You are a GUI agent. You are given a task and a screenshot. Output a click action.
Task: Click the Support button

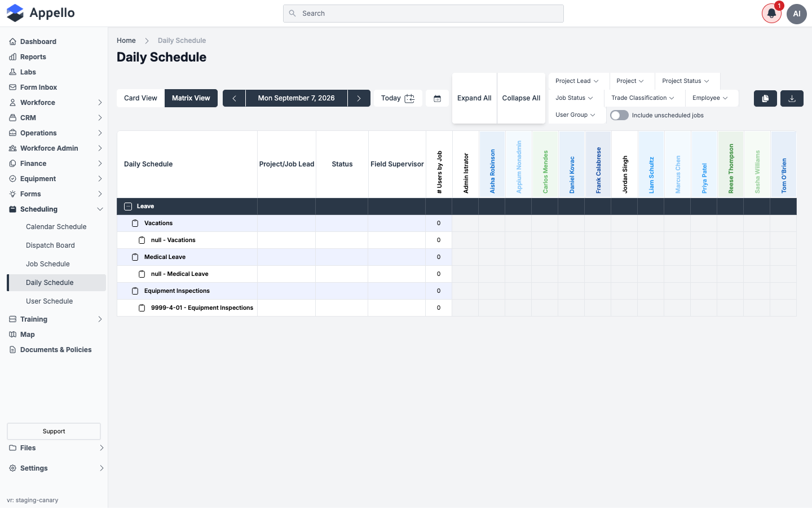click(x=54, y=432)
